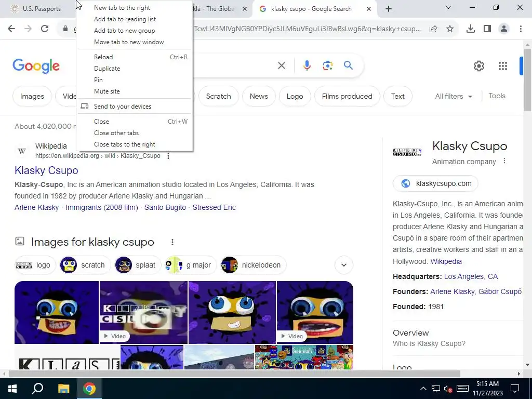The width and height of the screenshot is (532, 399).
Task: Click Chrome icon in taskbar
Action: tap(89, 389)
